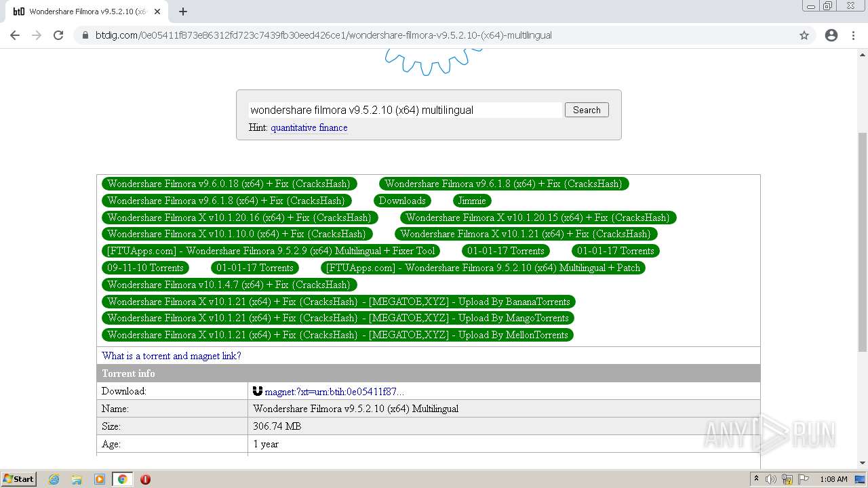The width and height of the screenshot is (868, 488).
Task: Reload the page with the refresh icon
Action: click(x=58, y=35)
